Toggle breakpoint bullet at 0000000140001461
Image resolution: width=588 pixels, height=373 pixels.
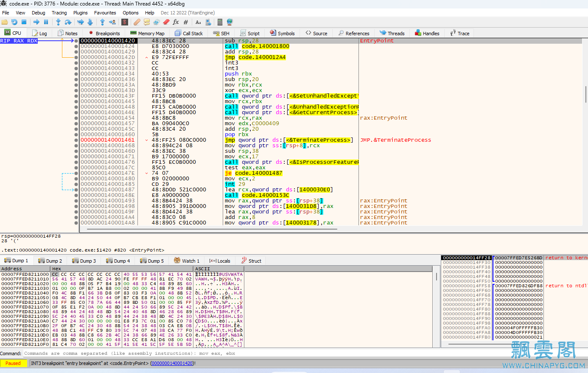click(x=76, y=140)
